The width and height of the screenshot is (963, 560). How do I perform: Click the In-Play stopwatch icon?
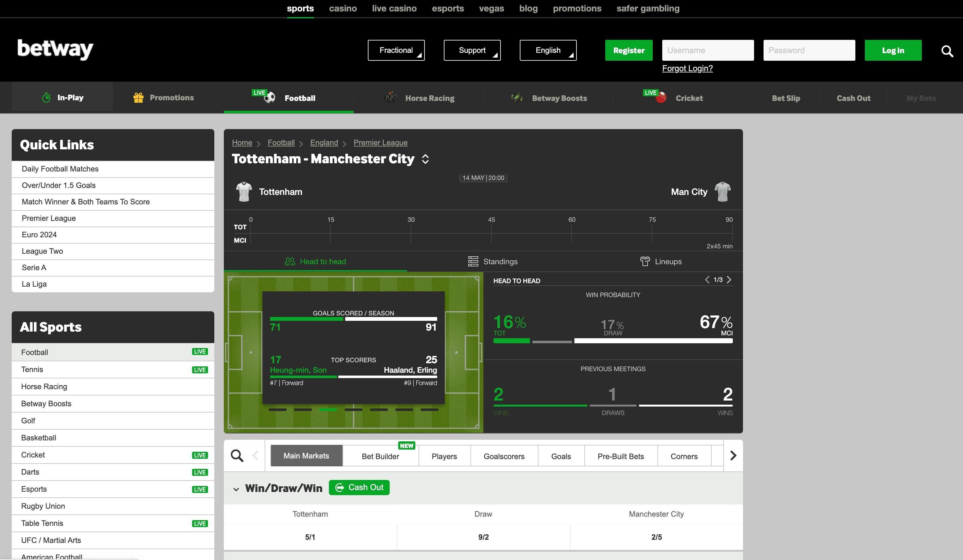tap(46, 98)
